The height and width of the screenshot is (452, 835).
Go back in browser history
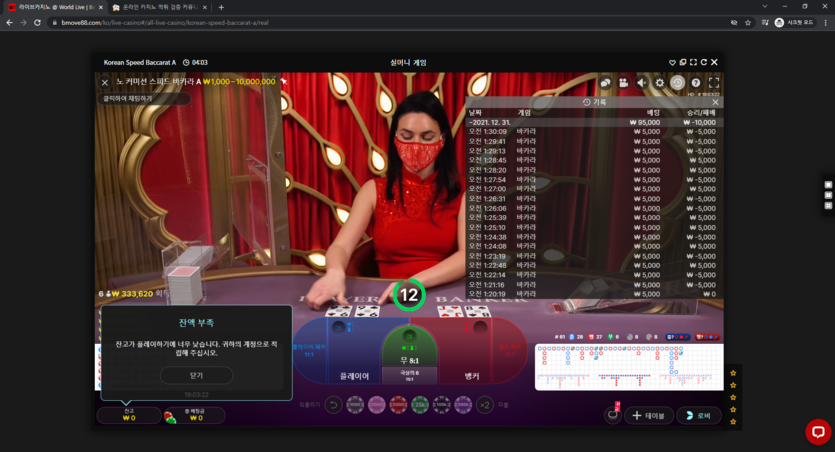[9, 22]
